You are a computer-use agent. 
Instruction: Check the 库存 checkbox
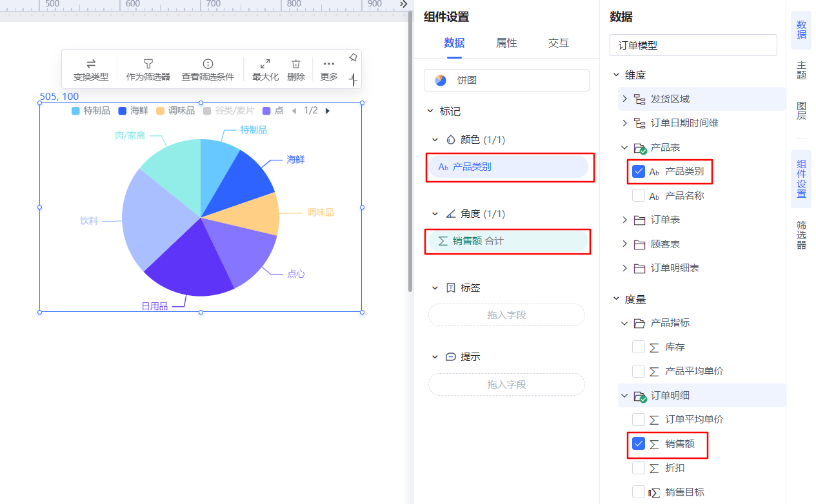pos(639,347)
